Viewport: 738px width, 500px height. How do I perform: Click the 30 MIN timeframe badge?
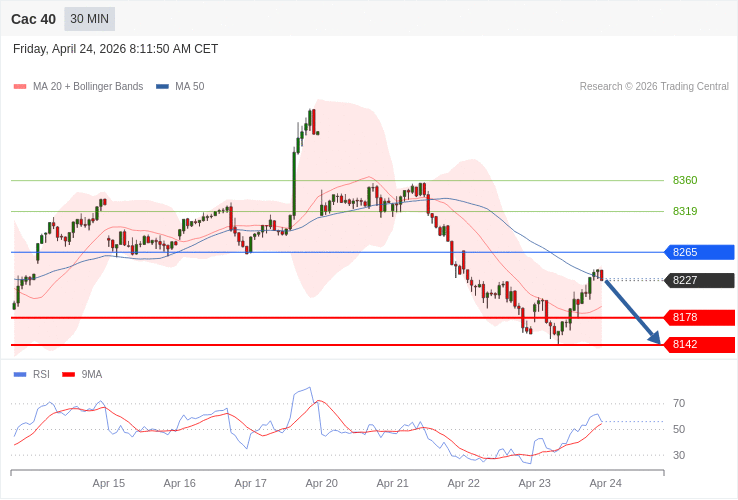click(89, 19)
